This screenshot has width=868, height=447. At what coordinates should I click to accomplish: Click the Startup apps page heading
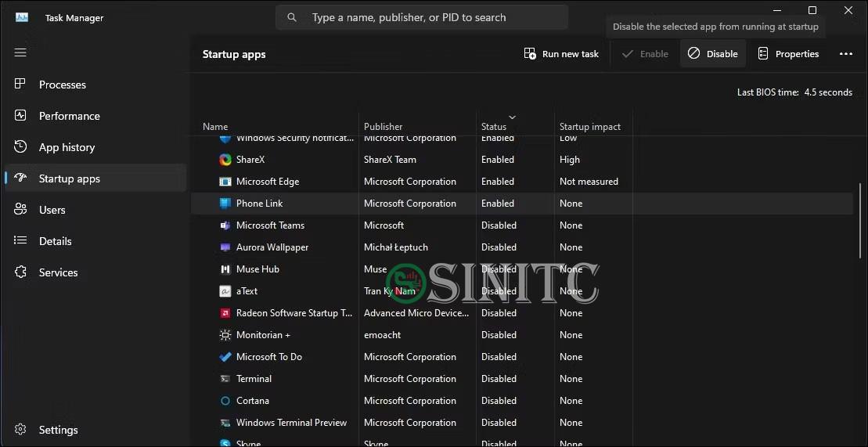(234, 54)
